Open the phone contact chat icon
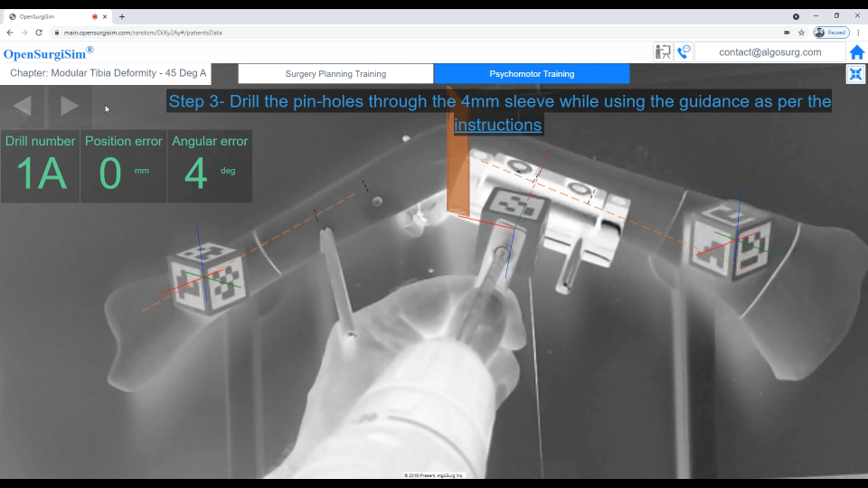Image resolution: width=868 pixels, height=488 pixels. (684, 52)
